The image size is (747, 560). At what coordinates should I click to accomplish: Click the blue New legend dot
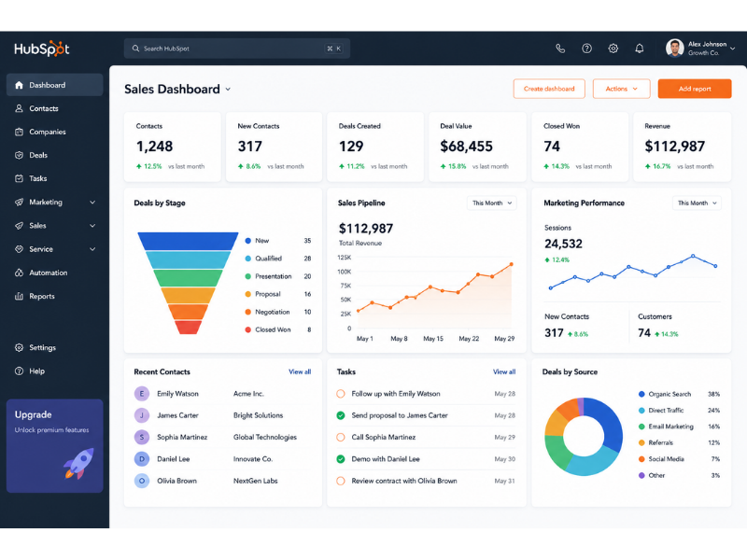click(x=247, y=241)
